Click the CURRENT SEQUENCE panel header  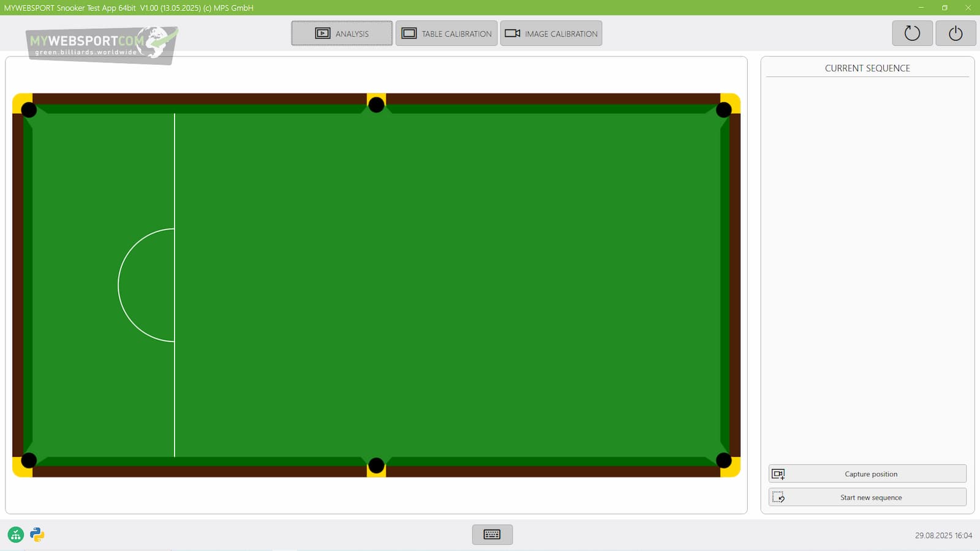point(867,68)
